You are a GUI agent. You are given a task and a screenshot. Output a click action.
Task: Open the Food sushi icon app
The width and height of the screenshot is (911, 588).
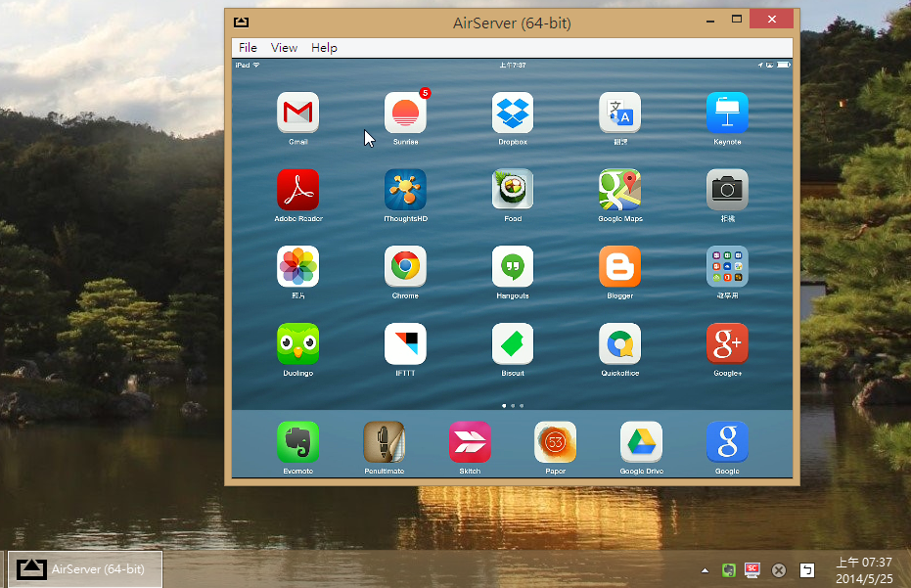pyautogui.click(x=513, y=190)
